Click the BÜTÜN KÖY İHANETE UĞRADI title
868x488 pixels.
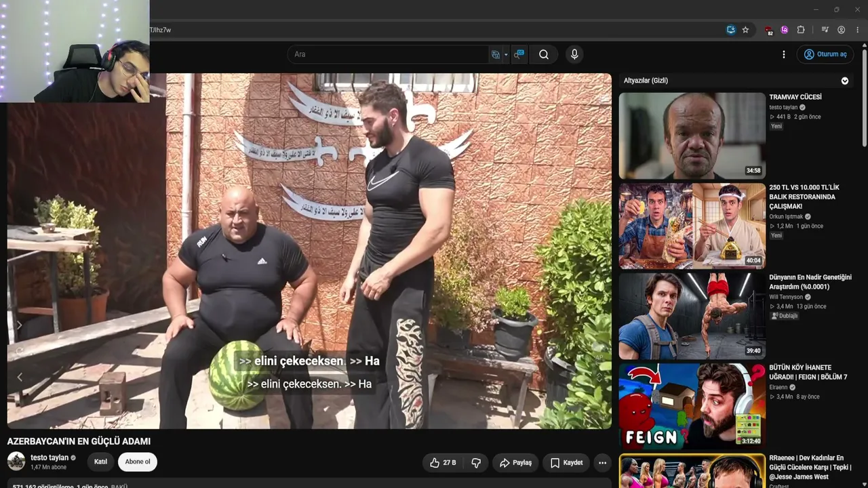pos(808,372)
